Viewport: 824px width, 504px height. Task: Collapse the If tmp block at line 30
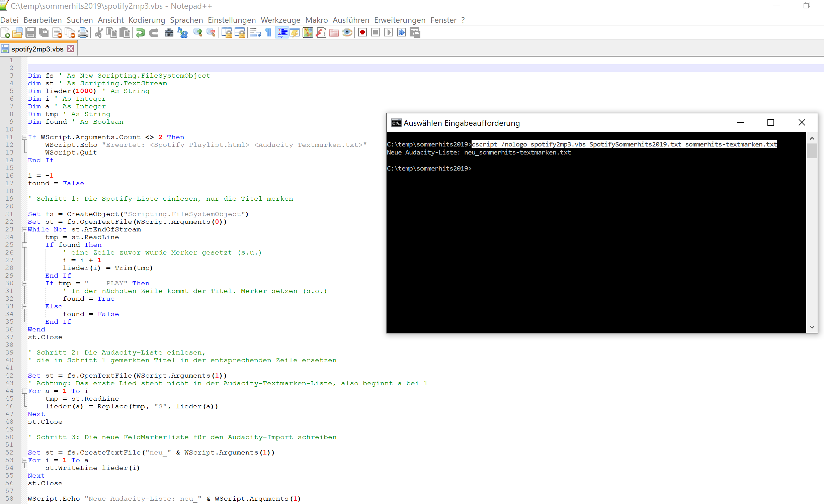point(24,283)
